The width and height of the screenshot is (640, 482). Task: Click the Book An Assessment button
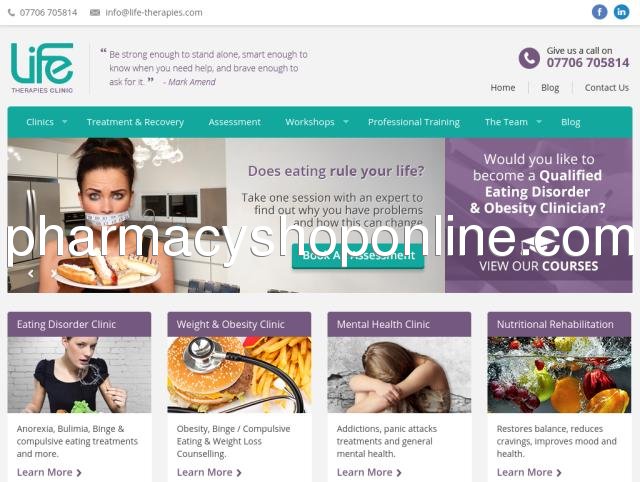click(358, 256)
